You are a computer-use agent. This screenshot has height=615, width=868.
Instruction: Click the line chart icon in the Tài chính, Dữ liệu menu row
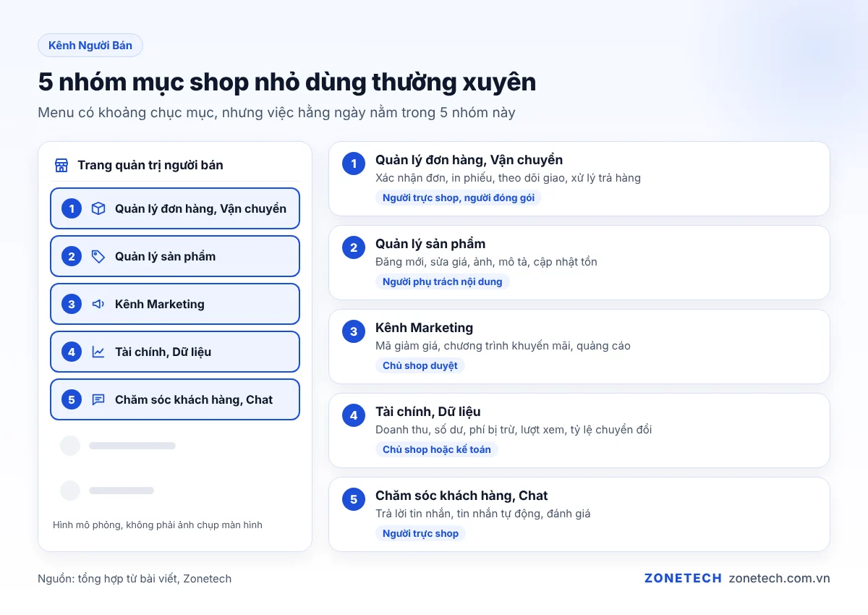(98, 352)
